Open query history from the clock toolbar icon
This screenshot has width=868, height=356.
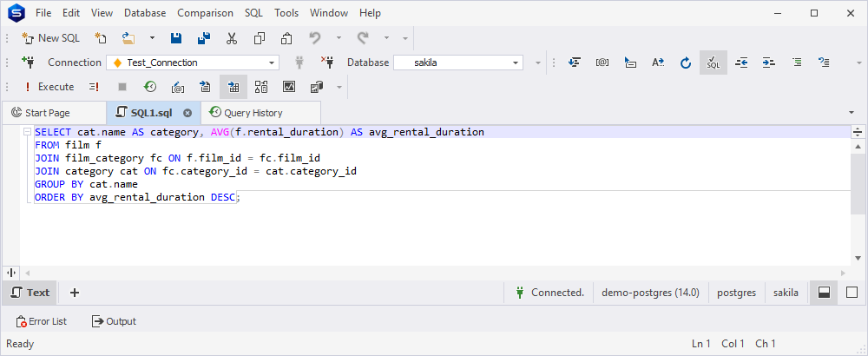[x=150, y=87]
